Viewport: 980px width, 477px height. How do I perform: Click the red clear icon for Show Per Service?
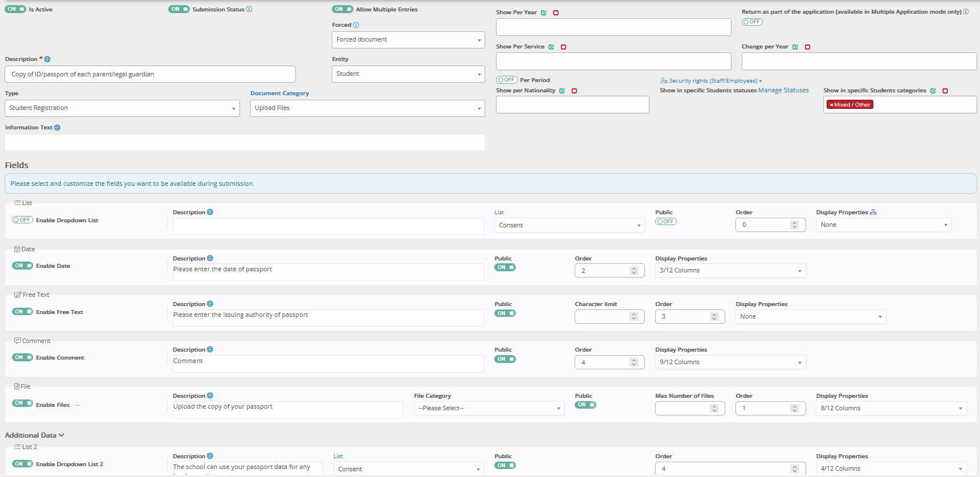tap(563, 47)
